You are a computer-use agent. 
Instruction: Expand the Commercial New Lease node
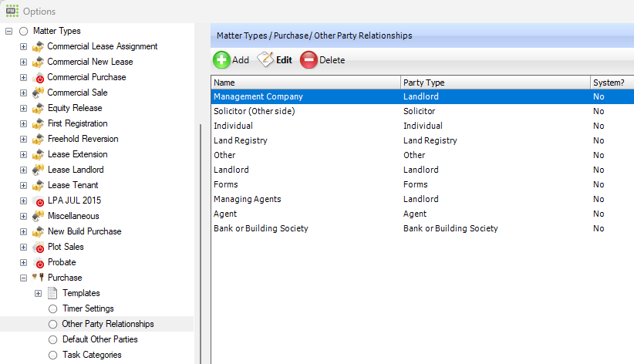23,62
